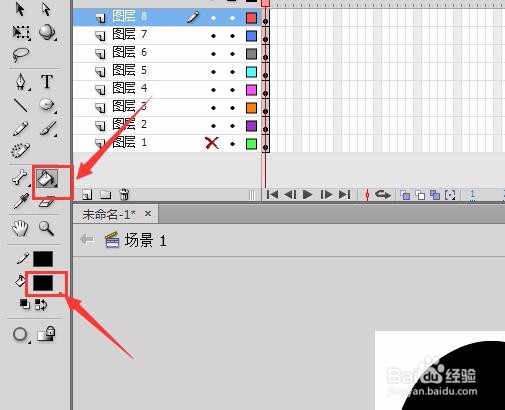Click the 场景 1 scene label
The image size is (505, 410).
[145, 240]
